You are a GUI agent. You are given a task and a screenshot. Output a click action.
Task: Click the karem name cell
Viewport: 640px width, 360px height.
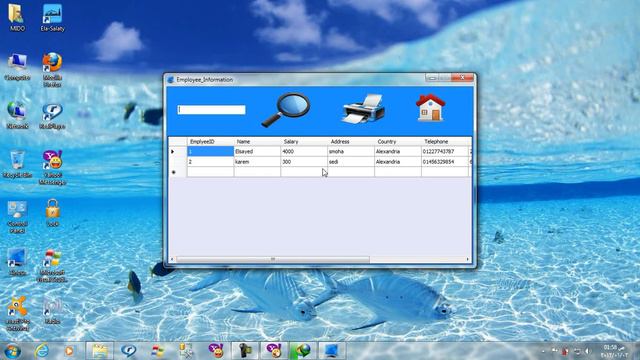click(257, 162)
